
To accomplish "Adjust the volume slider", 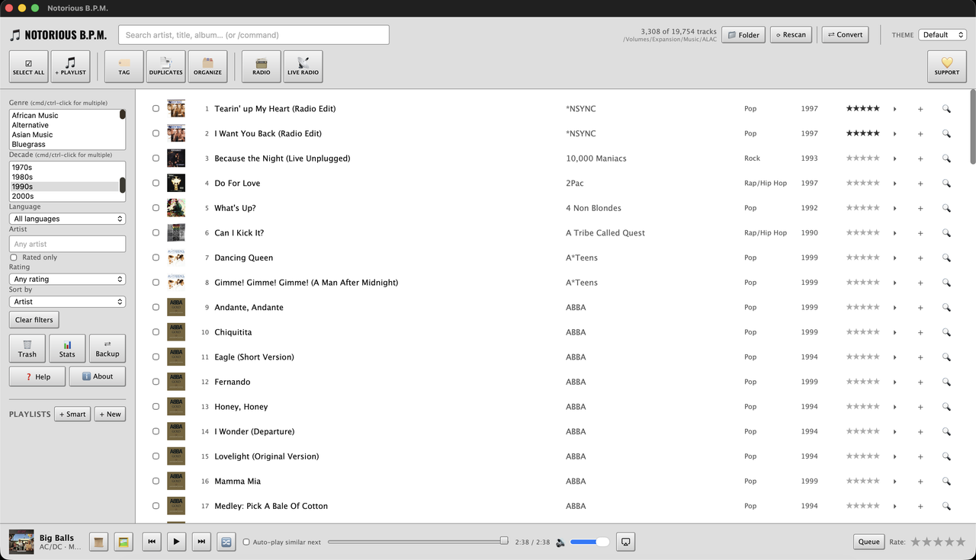I will (589, 542).
